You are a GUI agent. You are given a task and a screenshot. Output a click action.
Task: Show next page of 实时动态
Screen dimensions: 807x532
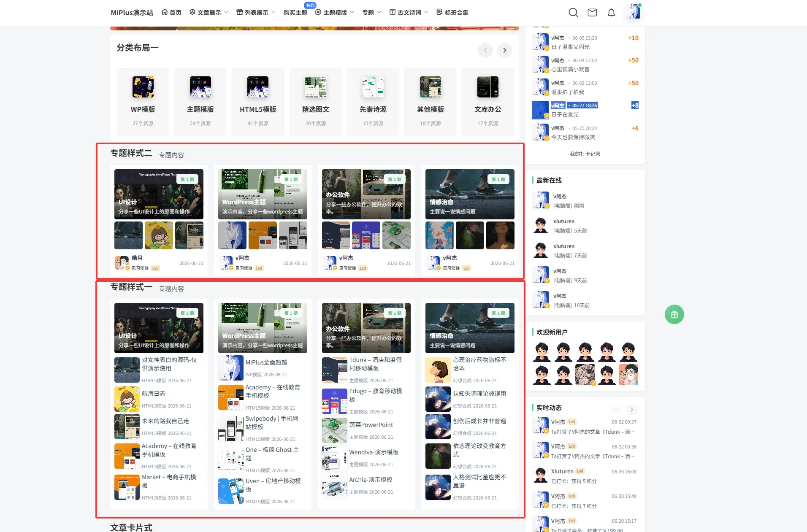point(632,409)
